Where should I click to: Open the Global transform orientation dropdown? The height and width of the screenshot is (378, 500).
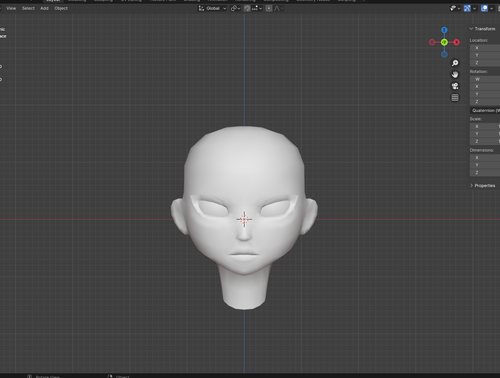[212, 8]
